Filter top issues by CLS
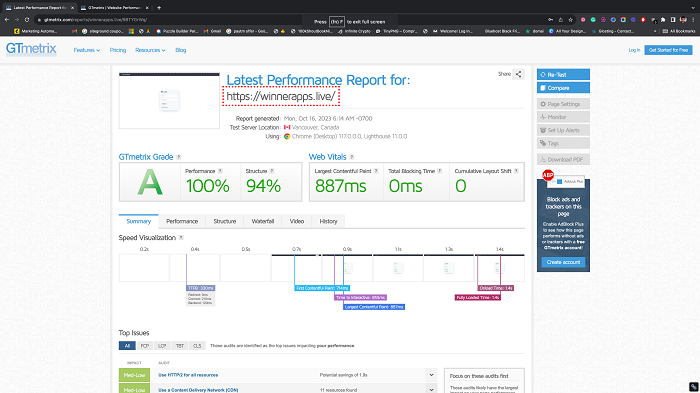The image size is (700, 393). coord(197,346)
